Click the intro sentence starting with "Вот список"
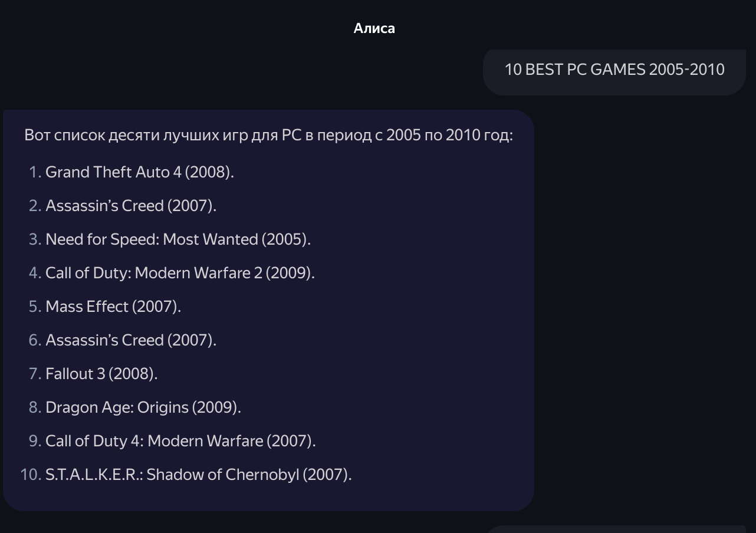This screenshot has width=756, height=533. coord(268,135)
